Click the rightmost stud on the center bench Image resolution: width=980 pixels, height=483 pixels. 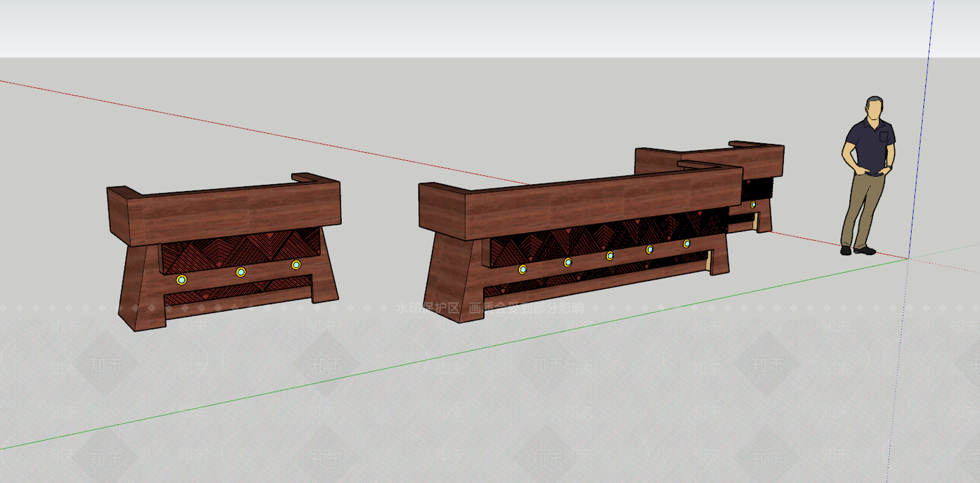coord(687,244)
